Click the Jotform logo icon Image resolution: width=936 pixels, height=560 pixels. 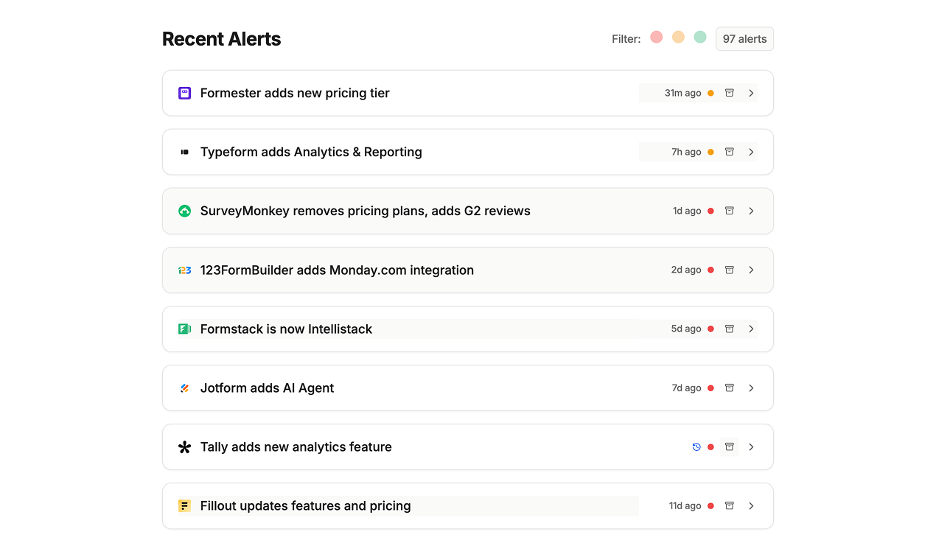coord(185,388)
